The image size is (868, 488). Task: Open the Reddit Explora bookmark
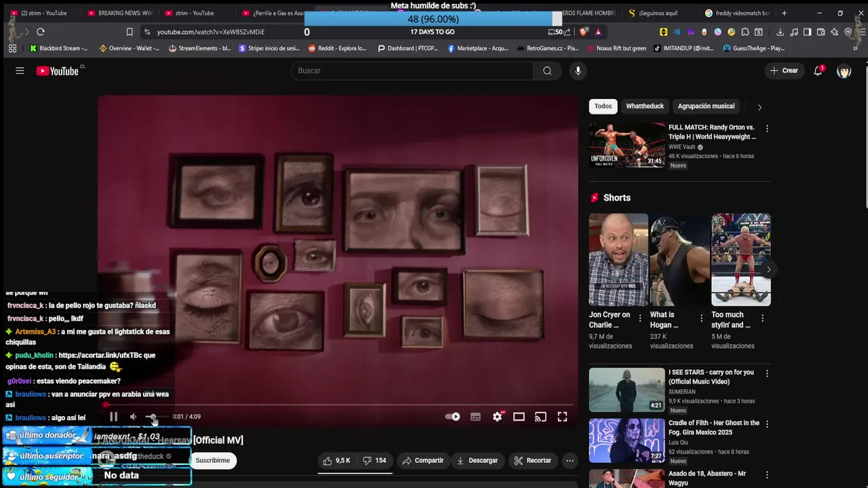(337, 48)
